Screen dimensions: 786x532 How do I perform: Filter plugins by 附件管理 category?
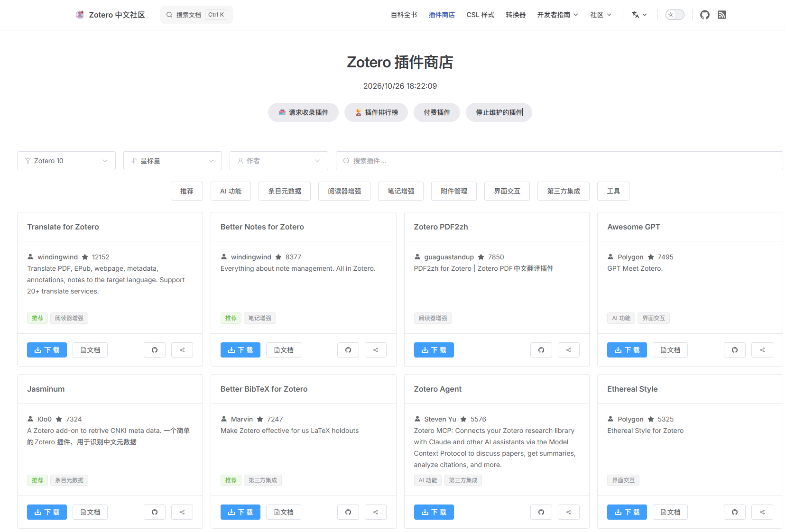tap(454, 191)
